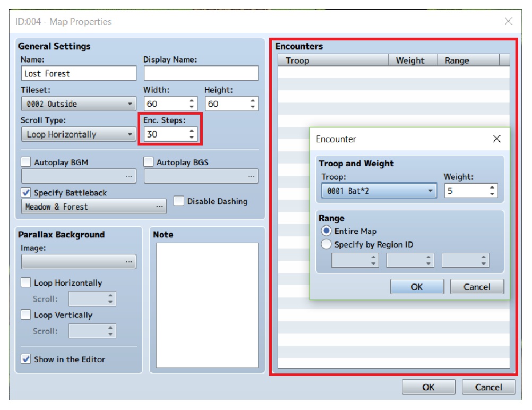Uncheck Show in the Editor

pyautogui.click(x=26, y=359)
